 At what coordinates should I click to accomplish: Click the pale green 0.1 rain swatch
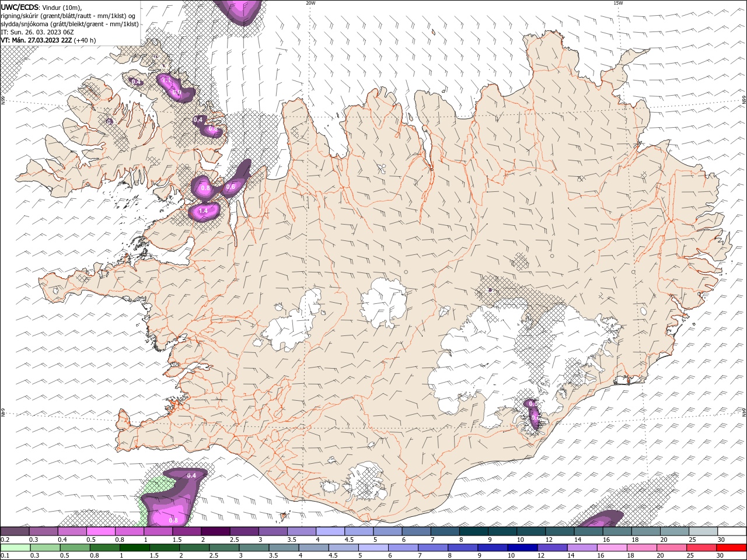click(16, 548)
